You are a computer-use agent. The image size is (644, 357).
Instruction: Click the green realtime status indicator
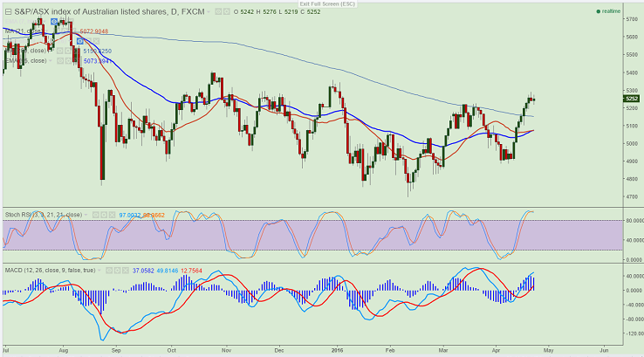click(x=608, y=11)
